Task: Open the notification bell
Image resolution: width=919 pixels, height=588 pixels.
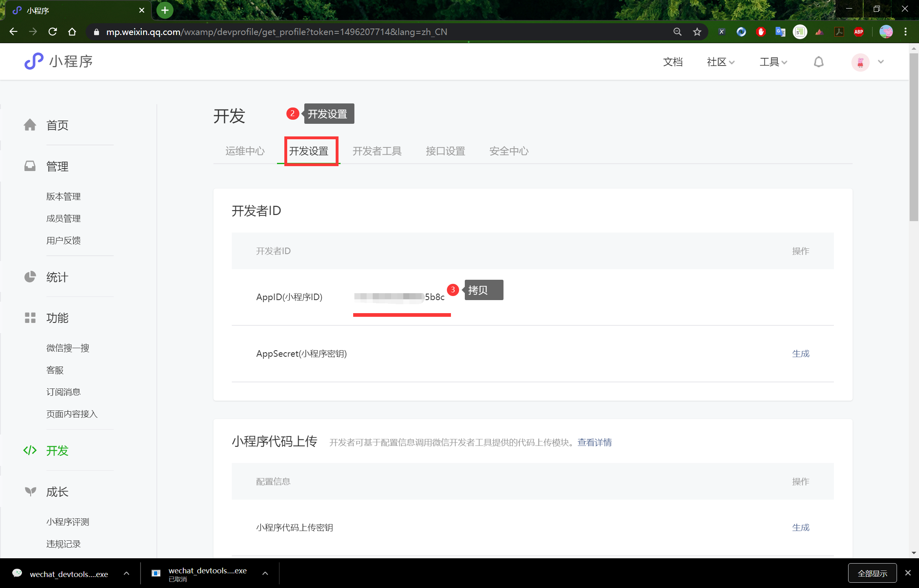Action: [819, 62]
